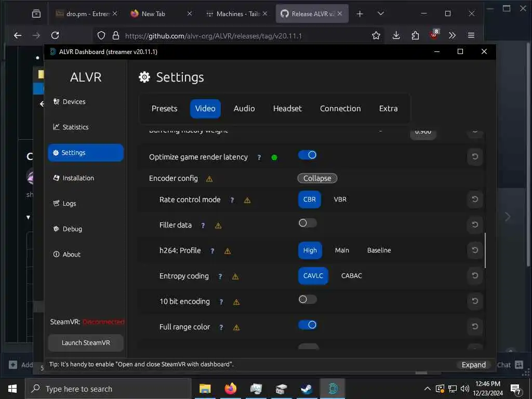
Task: Reset Entropy coding to default
Action: 475,275
